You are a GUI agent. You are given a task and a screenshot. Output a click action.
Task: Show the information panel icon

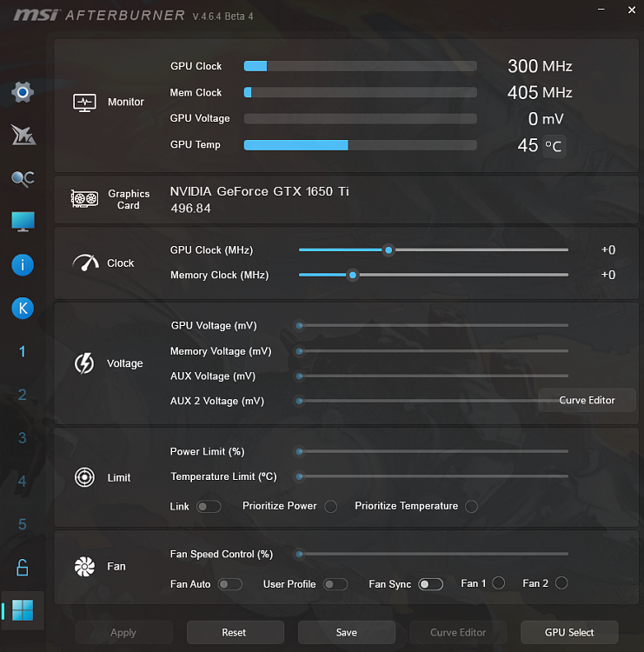[x=23, y=265]
